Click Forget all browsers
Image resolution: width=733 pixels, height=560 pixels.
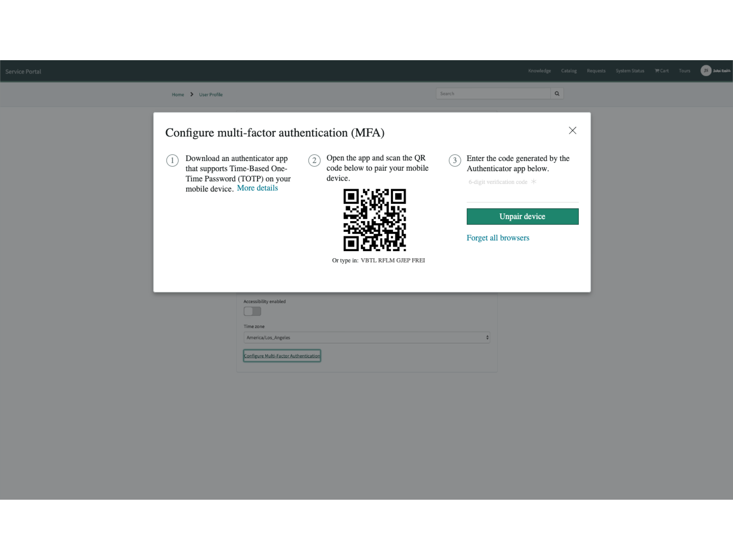click(x=498, y=238)
